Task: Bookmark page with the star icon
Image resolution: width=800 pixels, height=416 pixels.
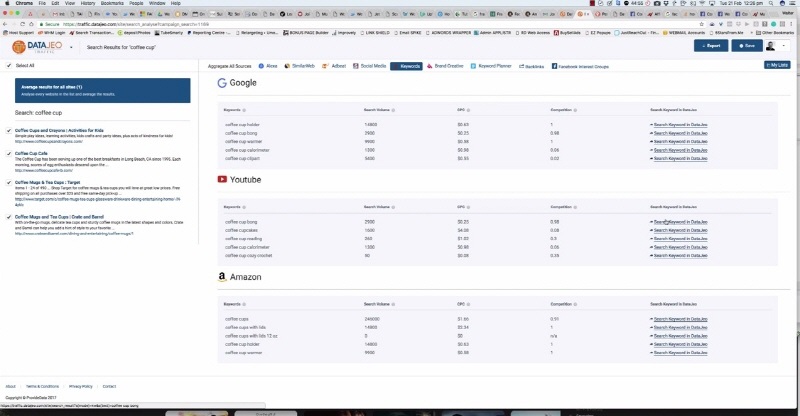Action: (x=702, y=24)
